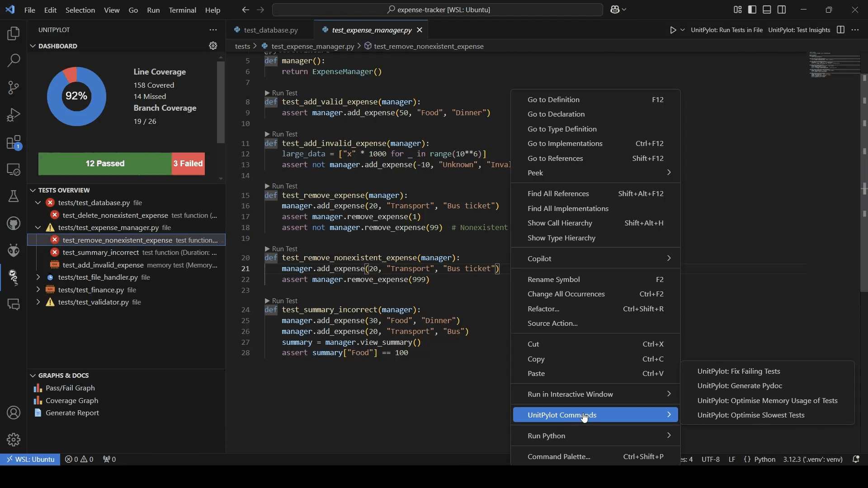Click the dashboard settings gear icon
Screen dimensions: 868x488
[x=213, y=46]
